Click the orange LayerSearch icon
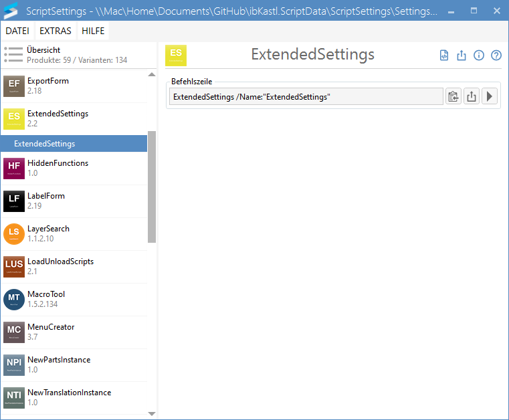 pos(14,234)
